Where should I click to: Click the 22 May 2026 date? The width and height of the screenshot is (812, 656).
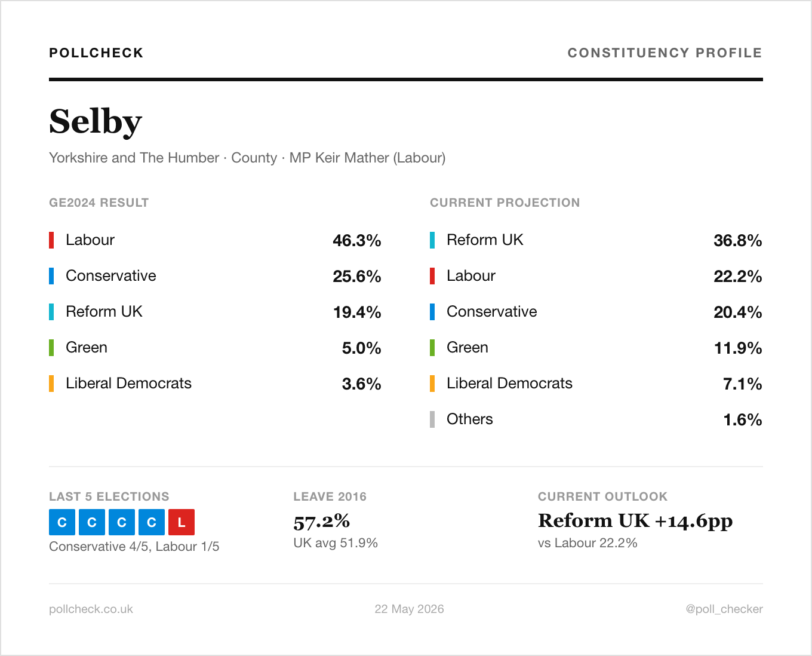(x=410, y=609)
